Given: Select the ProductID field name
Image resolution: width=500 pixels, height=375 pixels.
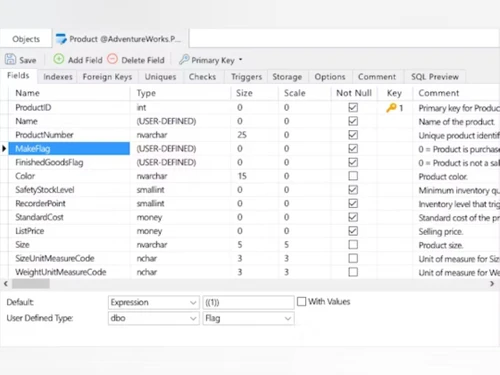Looking at the screenshot, I should point(33,107).
